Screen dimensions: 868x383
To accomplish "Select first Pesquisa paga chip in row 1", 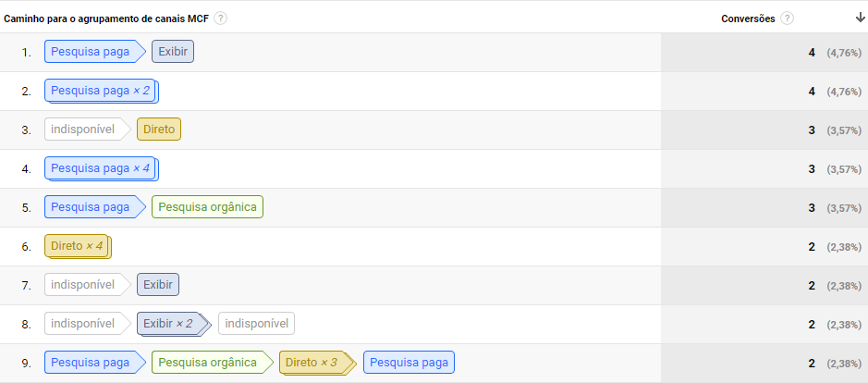I will (x=94, y=52).
